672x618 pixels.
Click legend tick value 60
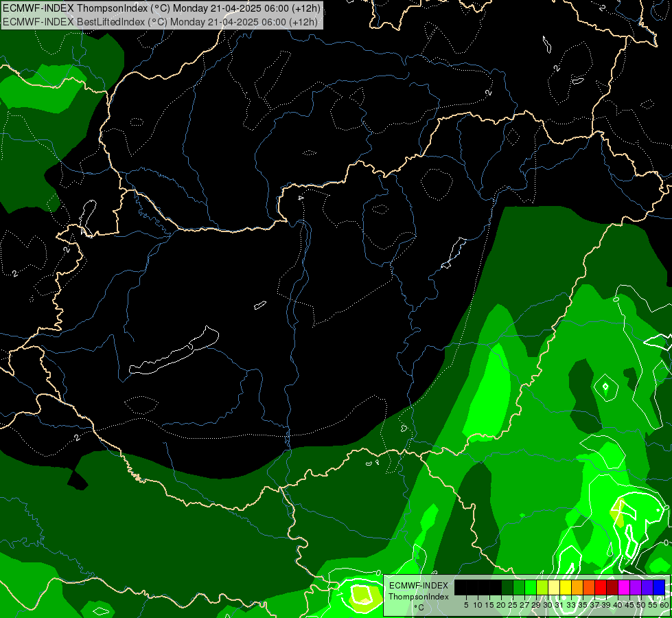coord(664,605)
